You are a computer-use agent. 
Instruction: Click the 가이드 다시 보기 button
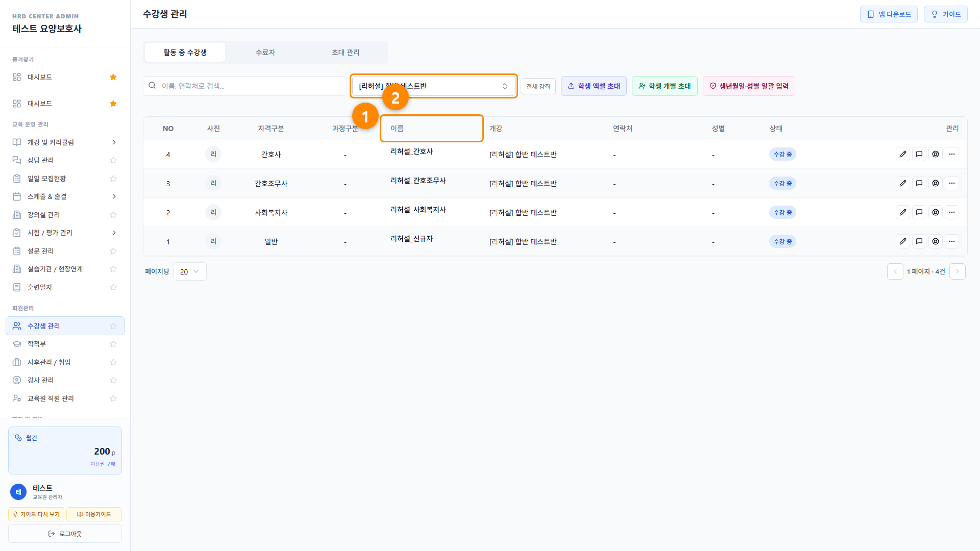pyautogui.click(x=36, y=514)
